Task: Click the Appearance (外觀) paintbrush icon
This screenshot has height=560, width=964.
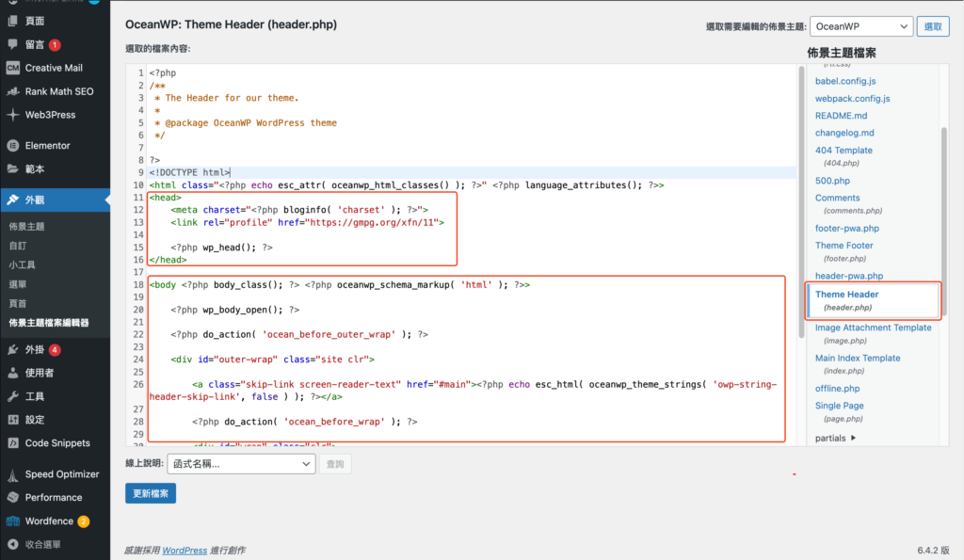Action: click(x=12, y=200)
